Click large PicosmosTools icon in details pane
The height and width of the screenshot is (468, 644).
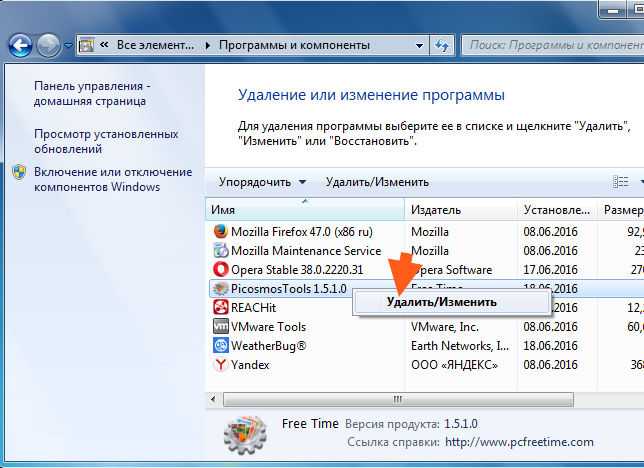point(246,435)
